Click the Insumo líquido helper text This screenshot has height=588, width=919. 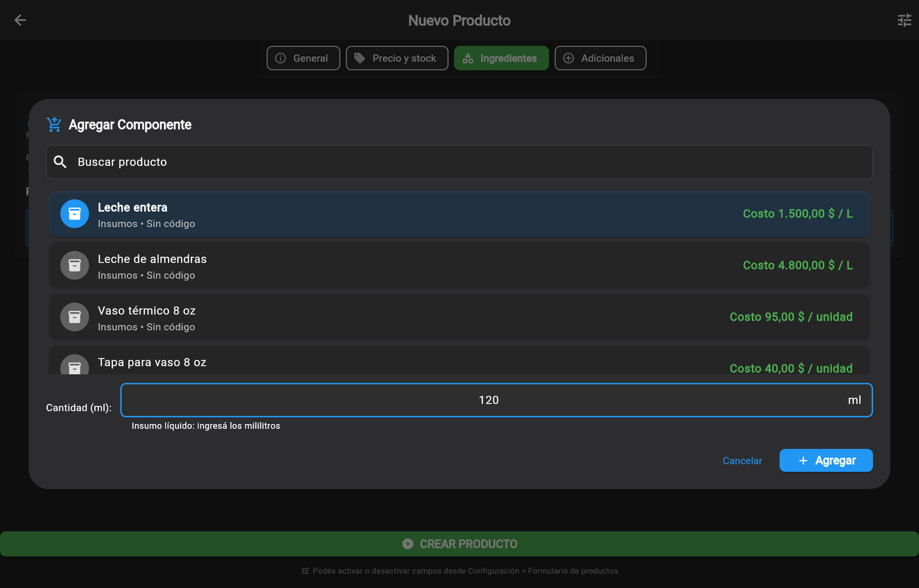click(206, 426)
